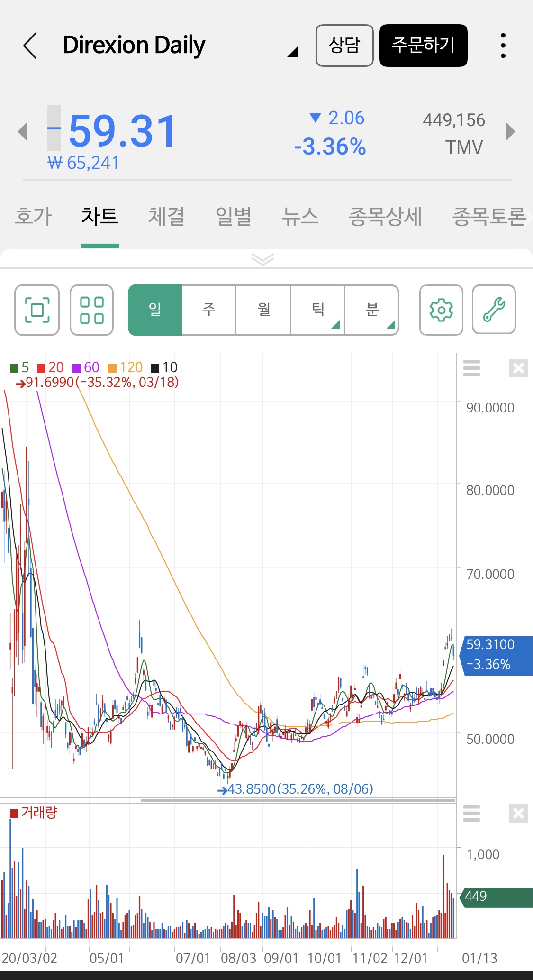Select the weekly (주) chart period
The width and height of the screenshot is (533, 980).
coord(209,310)
